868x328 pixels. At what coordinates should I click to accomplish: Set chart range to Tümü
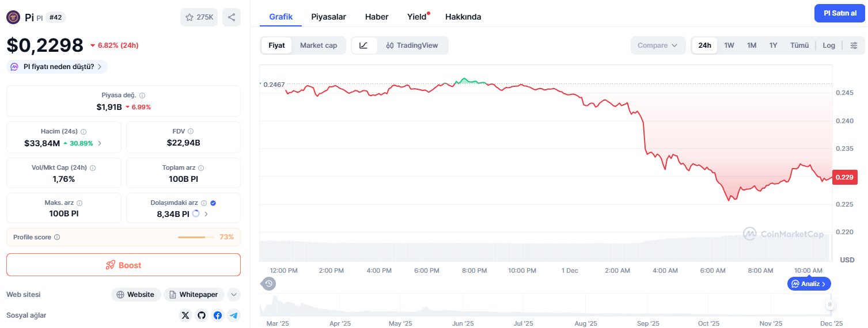[799, 45]
